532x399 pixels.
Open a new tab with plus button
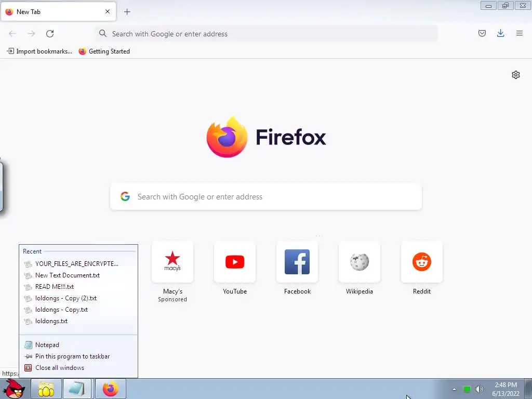click(x=127, y=12)
